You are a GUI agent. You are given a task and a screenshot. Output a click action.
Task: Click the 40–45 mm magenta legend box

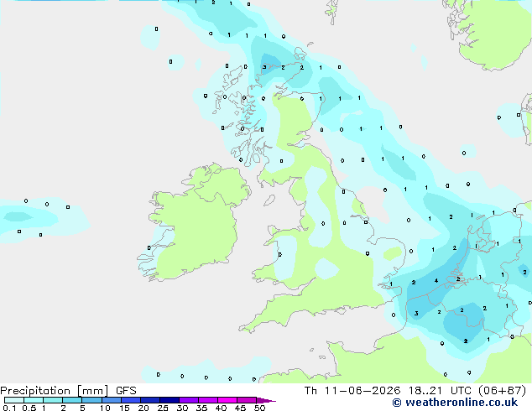[227, 400]
